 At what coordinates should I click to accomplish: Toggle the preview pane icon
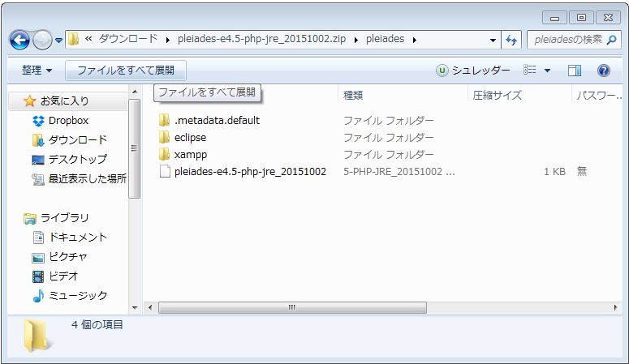575,71
